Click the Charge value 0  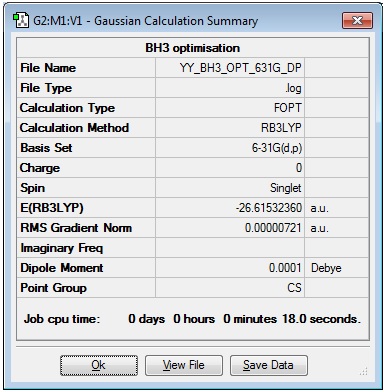pos(299,168)
